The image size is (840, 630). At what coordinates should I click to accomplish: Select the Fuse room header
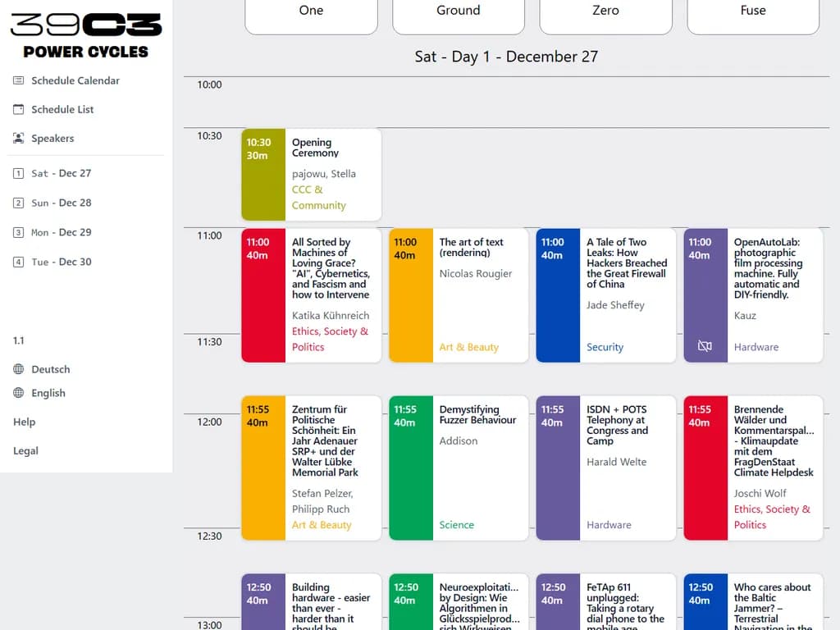[x=752, y=11]
